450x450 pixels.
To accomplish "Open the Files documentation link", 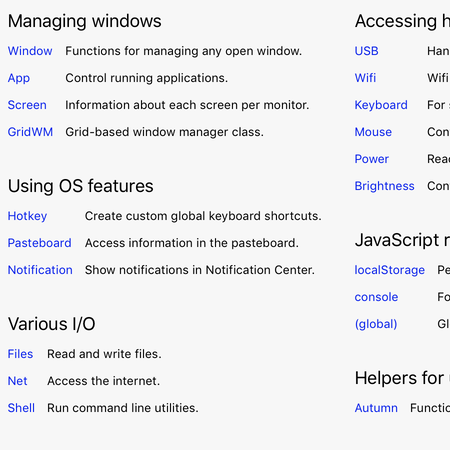I will pyautogui.click(x=20, y=354).
